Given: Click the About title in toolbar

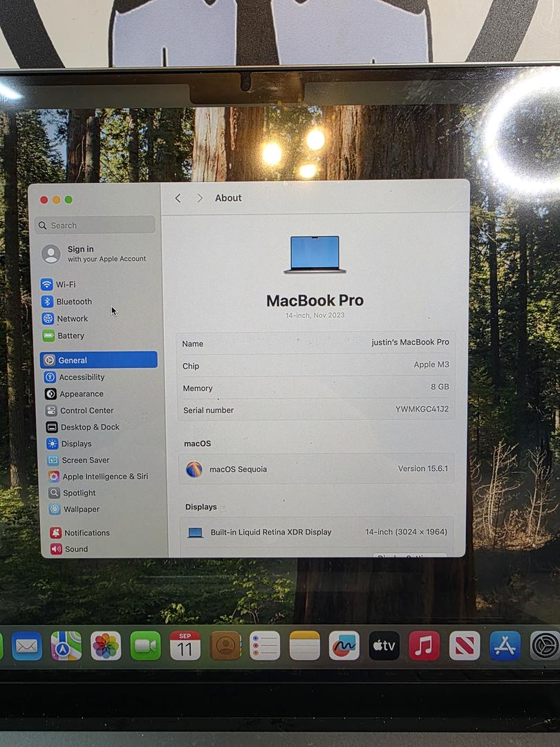Looking at the screenshot, I should pyautogui.click(x=228, y=199).
